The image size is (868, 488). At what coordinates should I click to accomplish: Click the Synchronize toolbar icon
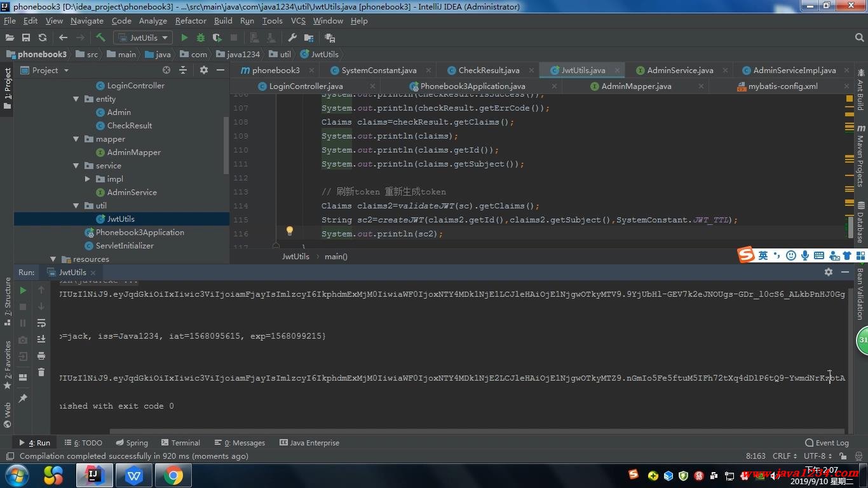tap(43, 37)
